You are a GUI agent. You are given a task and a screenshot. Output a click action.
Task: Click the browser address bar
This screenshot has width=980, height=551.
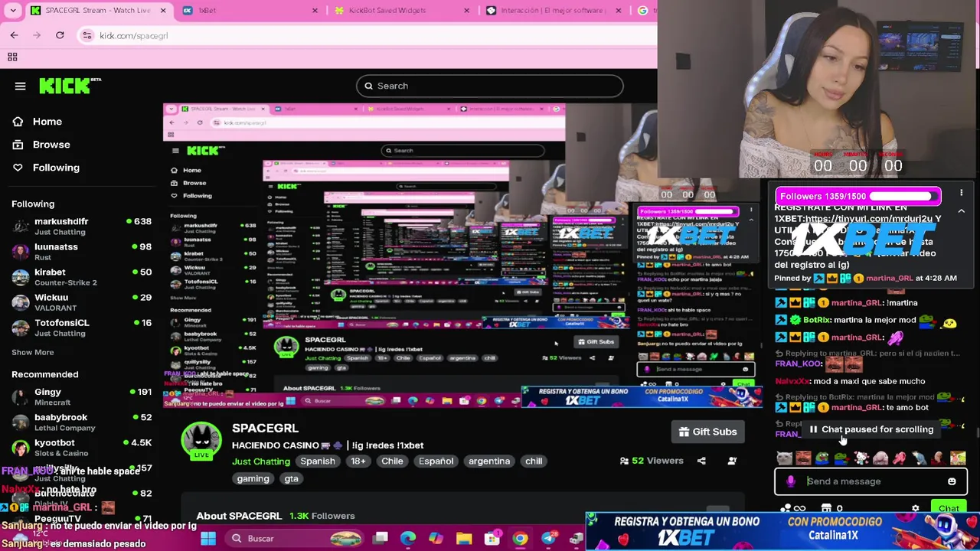click(x=367, y=35)
